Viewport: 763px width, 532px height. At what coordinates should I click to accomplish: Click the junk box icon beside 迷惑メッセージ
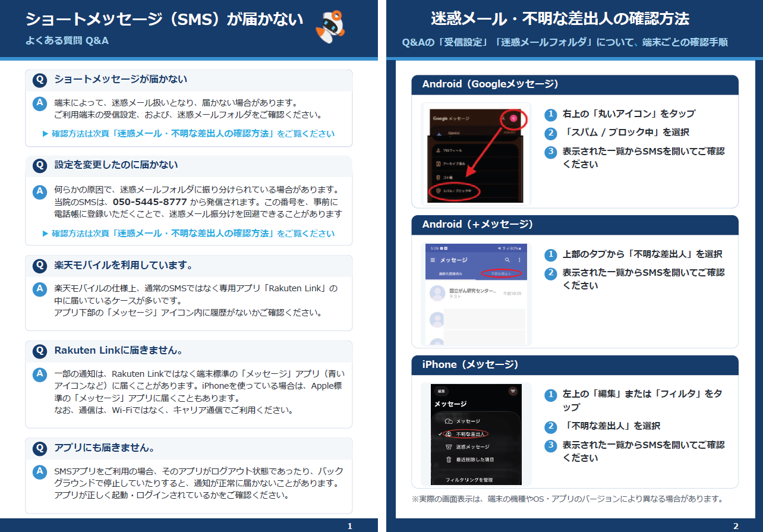click(449, 447)
